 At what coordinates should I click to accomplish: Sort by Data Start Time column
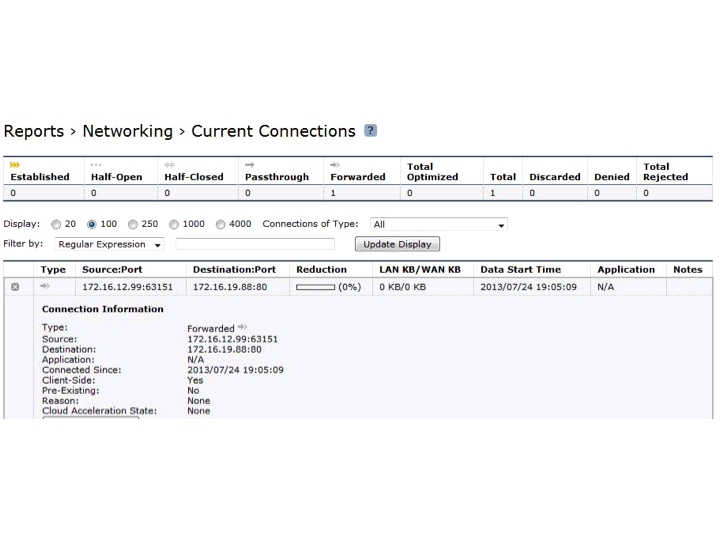coord(520,270)
